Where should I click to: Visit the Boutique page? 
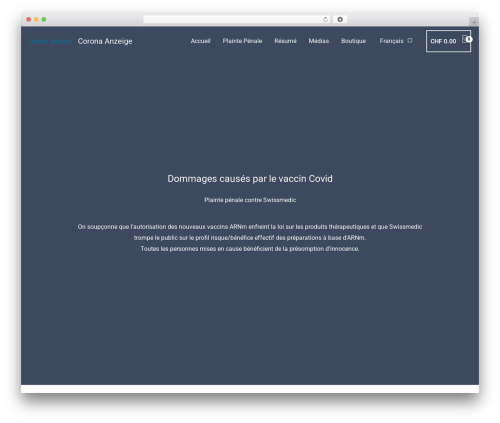click(x=353, y=41)
